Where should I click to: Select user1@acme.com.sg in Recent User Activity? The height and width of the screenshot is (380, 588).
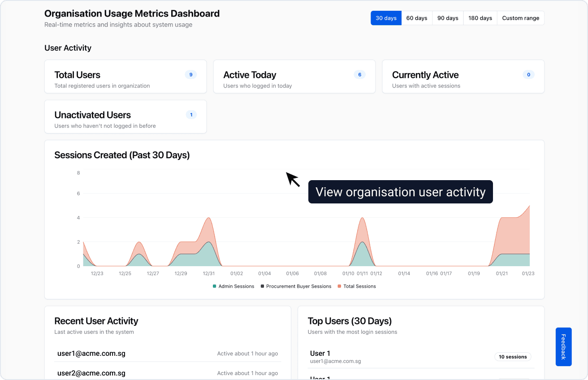click(91, 354)
